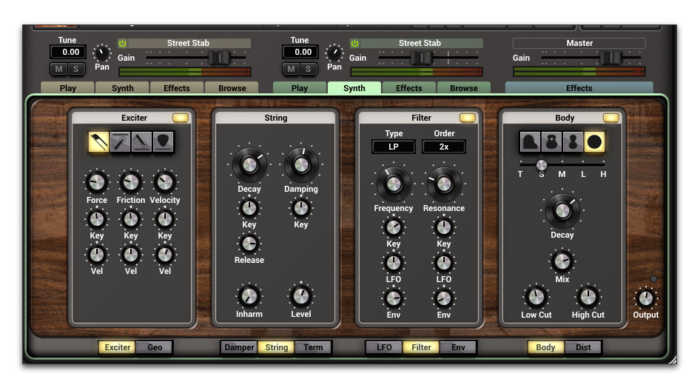
Task: Click the String Level knob
Action: click(301, 296)
